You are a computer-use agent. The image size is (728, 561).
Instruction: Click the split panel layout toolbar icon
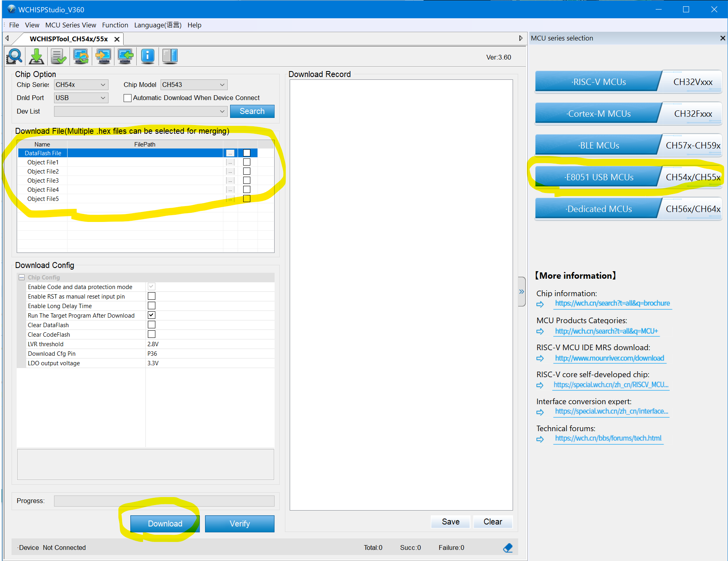[x=170, y=56]
